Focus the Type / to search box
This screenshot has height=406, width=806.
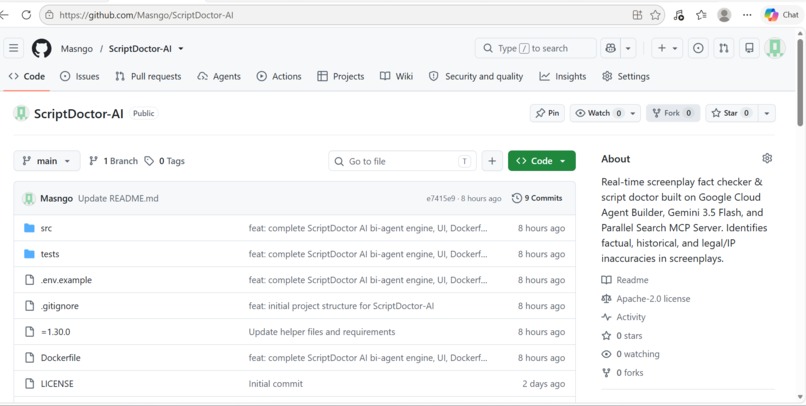(536, 48)
